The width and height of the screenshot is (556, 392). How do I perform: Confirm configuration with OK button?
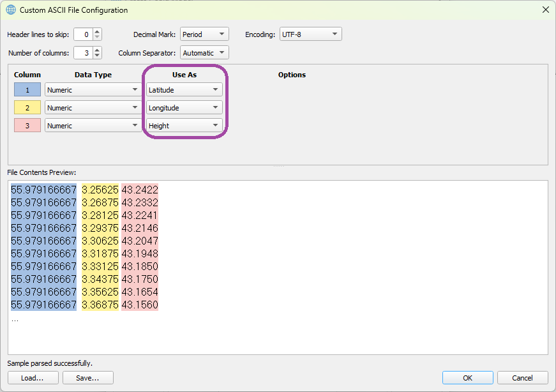pos(467,378)
